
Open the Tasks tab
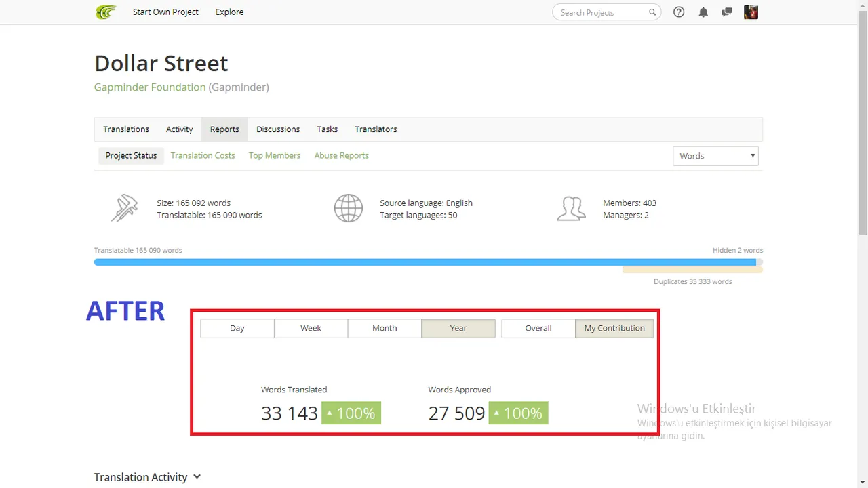(327, 129)
